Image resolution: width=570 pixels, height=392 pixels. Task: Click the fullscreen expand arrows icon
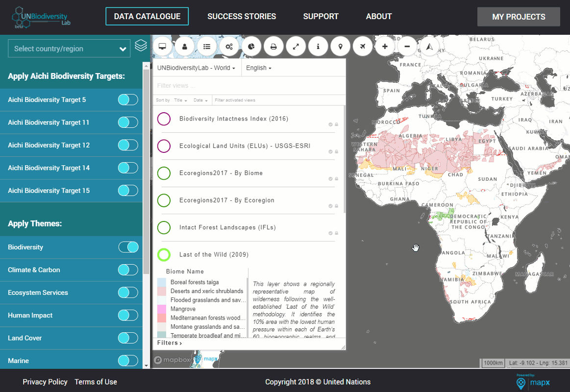(296, 47)
